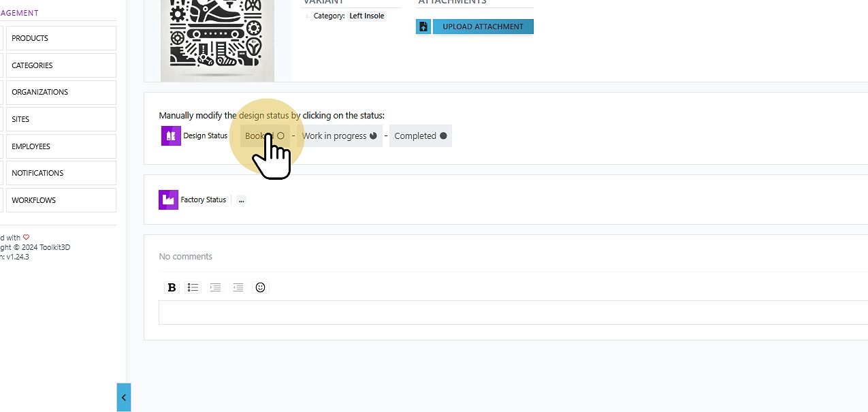Open the Products menu item
The height and width of the screenshot is (412, 868).
(61, 38)
